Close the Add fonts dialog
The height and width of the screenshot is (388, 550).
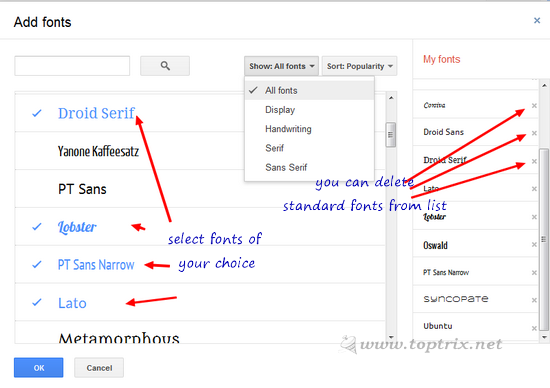(537, 21)
